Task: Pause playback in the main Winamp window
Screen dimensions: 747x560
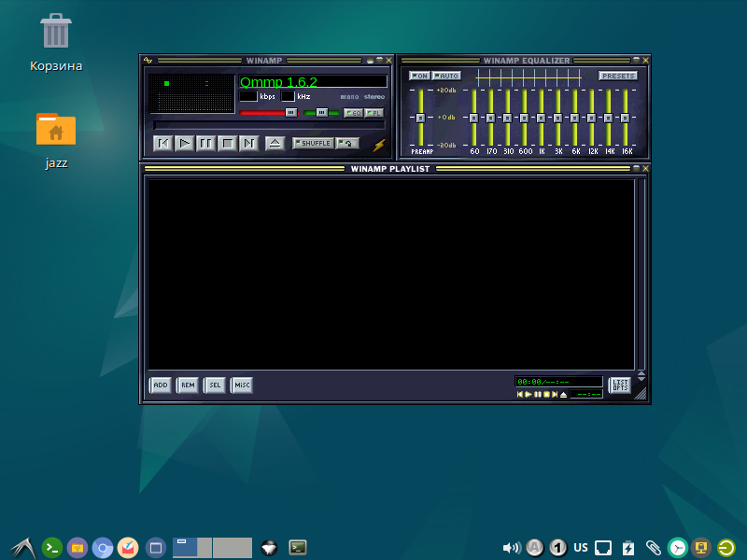Action: pos(205,144)
